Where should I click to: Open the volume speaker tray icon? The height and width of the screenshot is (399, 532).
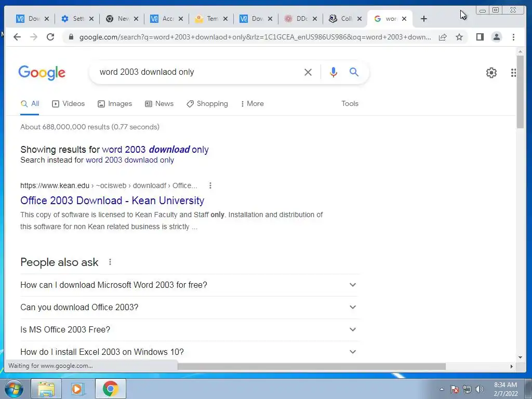479,389
